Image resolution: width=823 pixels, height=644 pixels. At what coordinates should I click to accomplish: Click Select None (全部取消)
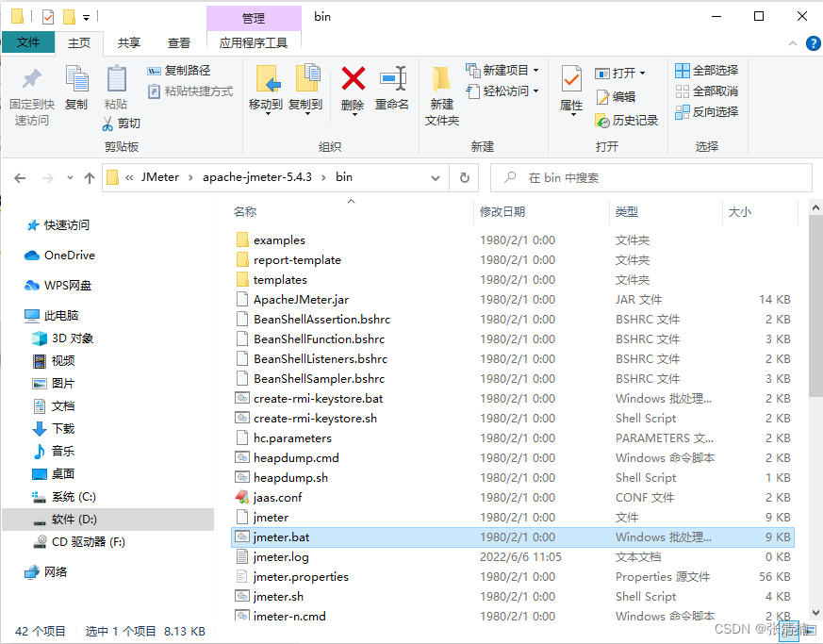(x=706, y=91)
